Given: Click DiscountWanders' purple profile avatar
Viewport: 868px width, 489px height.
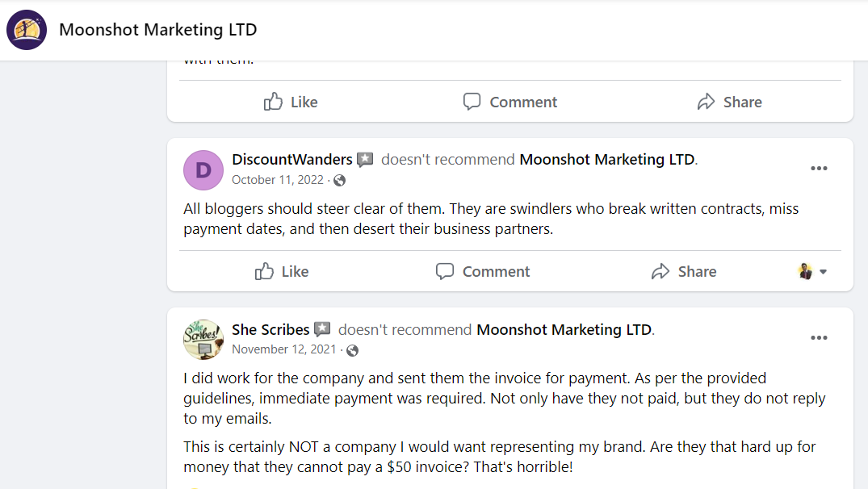Looking at the screenshot, I should tap(203, 170).
